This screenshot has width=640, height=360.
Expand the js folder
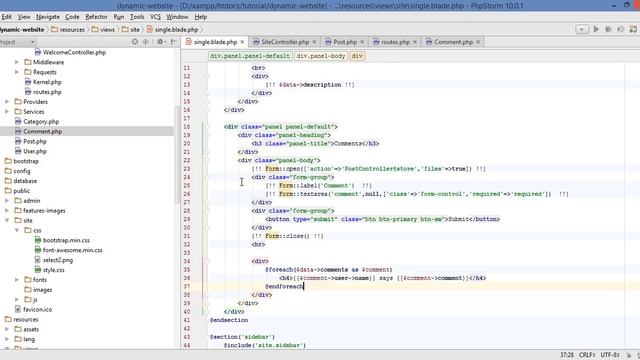tap(17, 300)
